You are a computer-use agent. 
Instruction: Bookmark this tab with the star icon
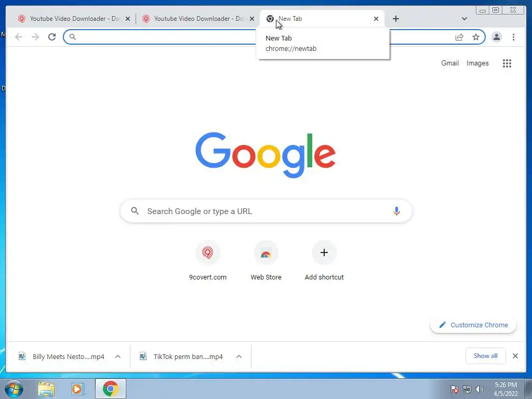(476, 37)
